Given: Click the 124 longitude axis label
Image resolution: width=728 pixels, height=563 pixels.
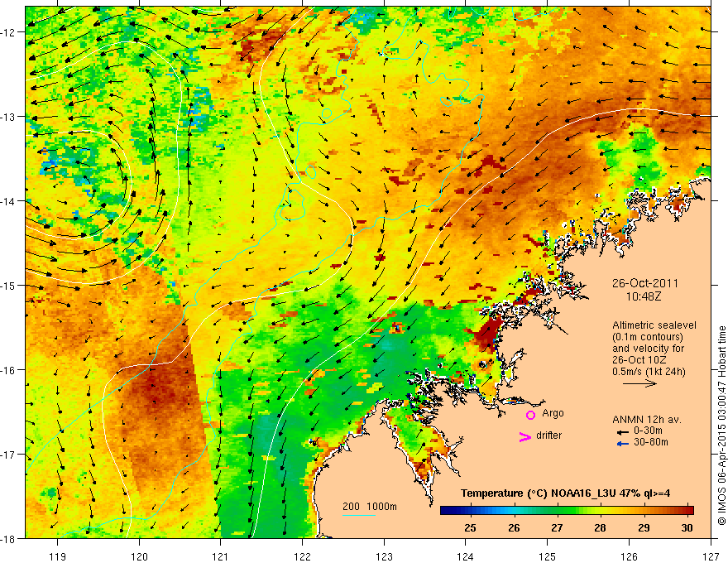Looking at the screenshot, I should tap(466, 556).
